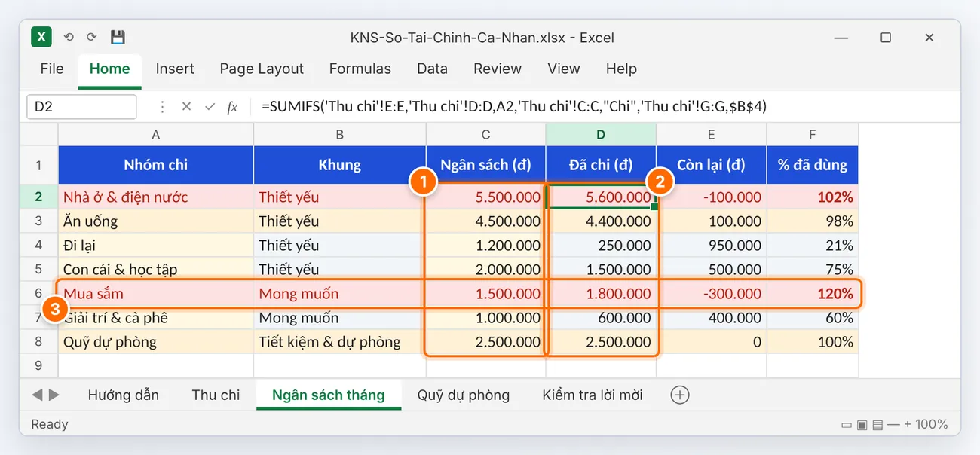Open Insert Function via the fx icon
Image resolution: width=980 pixels, height=455 pixels.
click(232, 107)
